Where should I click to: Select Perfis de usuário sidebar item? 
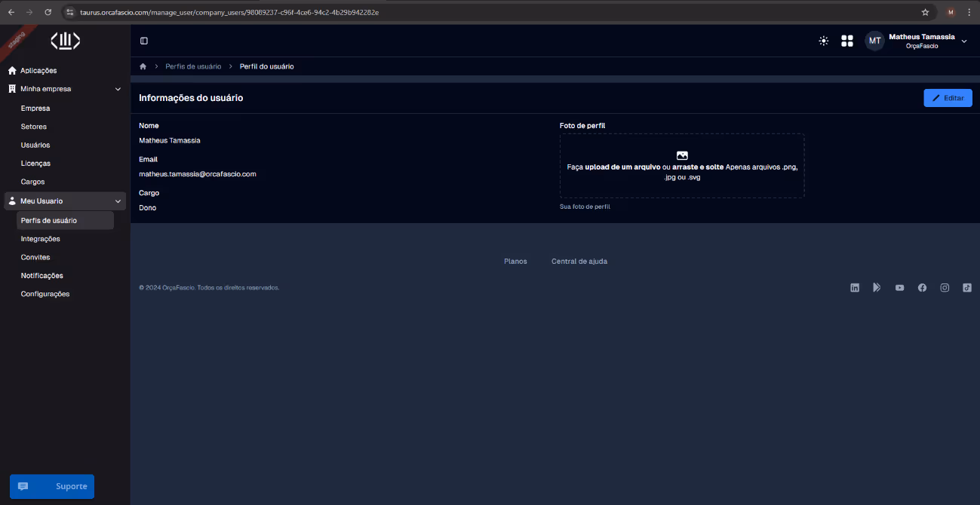pyautogui.click(x=65, y=221)
